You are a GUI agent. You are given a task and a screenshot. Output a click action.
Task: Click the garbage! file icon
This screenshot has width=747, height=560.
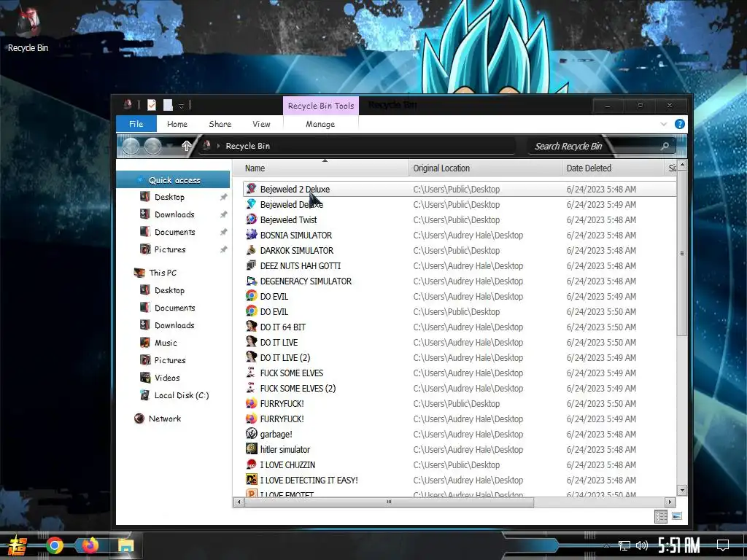coord(252,434)
